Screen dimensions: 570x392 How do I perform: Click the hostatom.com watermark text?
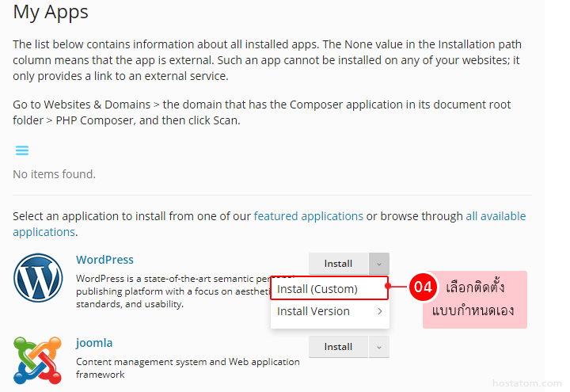526,383
